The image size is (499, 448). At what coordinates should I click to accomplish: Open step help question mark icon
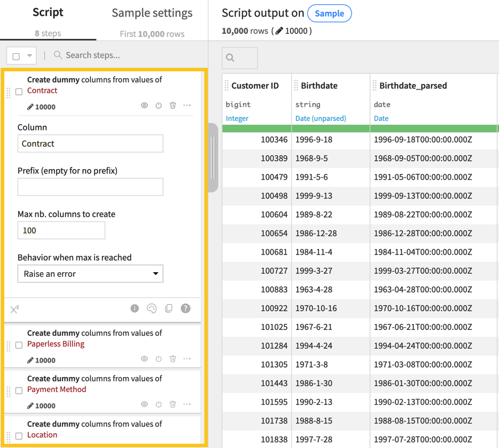pos(186,308)
